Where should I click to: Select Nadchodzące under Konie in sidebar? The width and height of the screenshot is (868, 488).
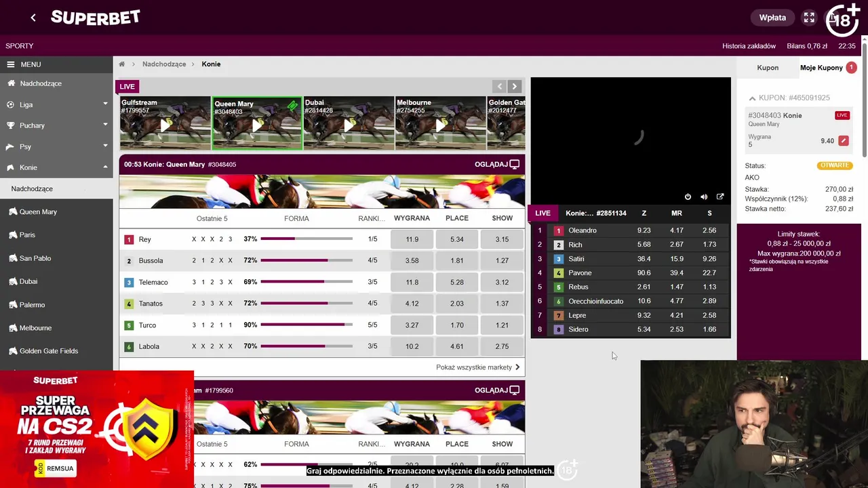pos(56,188)
